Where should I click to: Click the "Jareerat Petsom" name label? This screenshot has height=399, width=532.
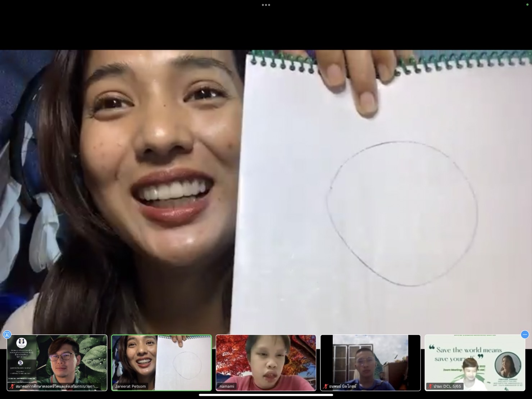[130, 386]
